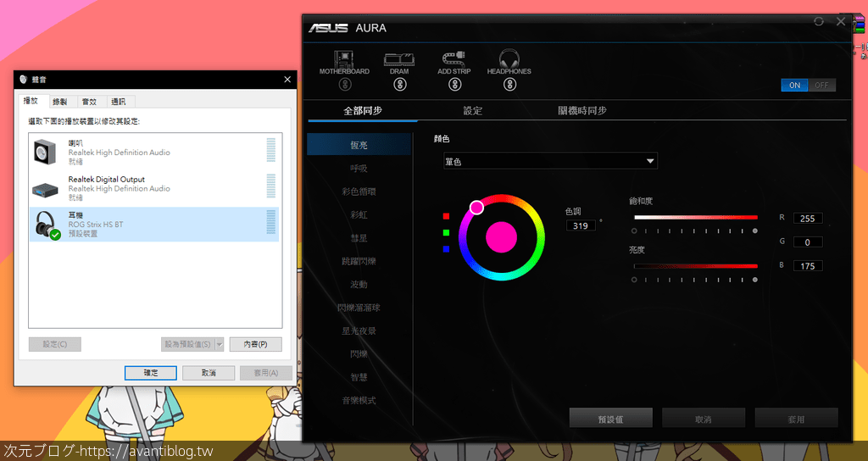
Task: Switch AURA lighting OFF
Action: coord(821,86)
